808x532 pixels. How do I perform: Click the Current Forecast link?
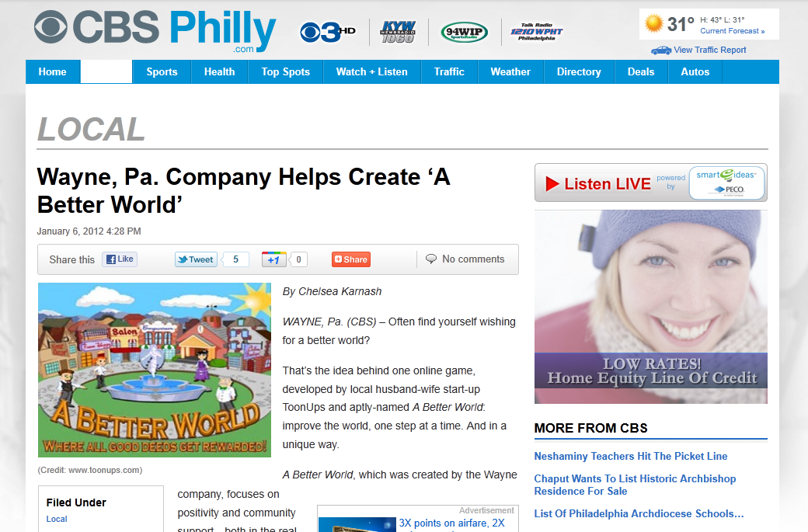(x=732, y=31)
